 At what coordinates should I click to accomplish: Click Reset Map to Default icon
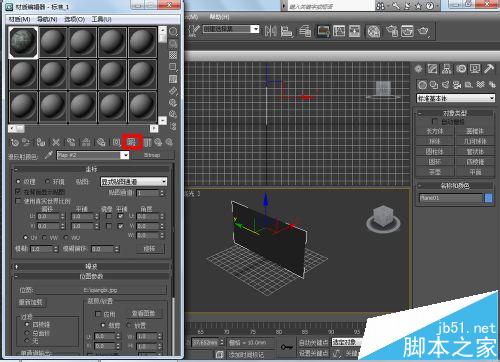[x=56, y=143]
